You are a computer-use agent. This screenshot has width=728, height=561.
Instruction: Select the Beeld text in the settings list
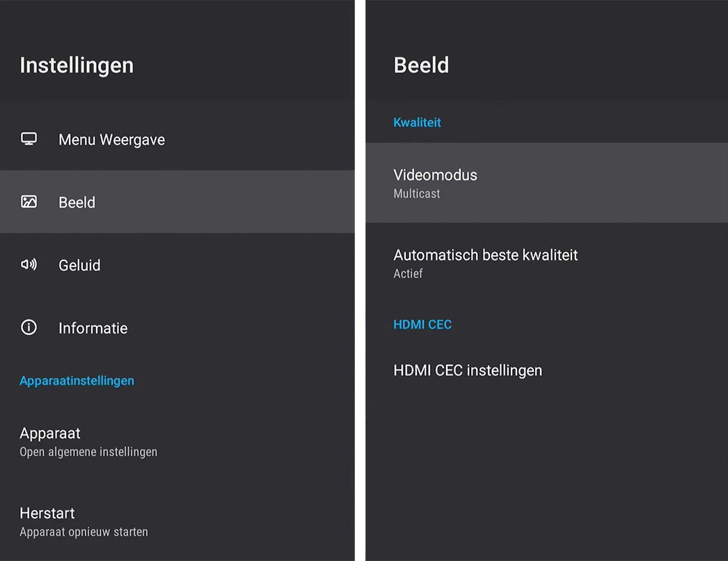pyautogui.click(x=77, y=203)
